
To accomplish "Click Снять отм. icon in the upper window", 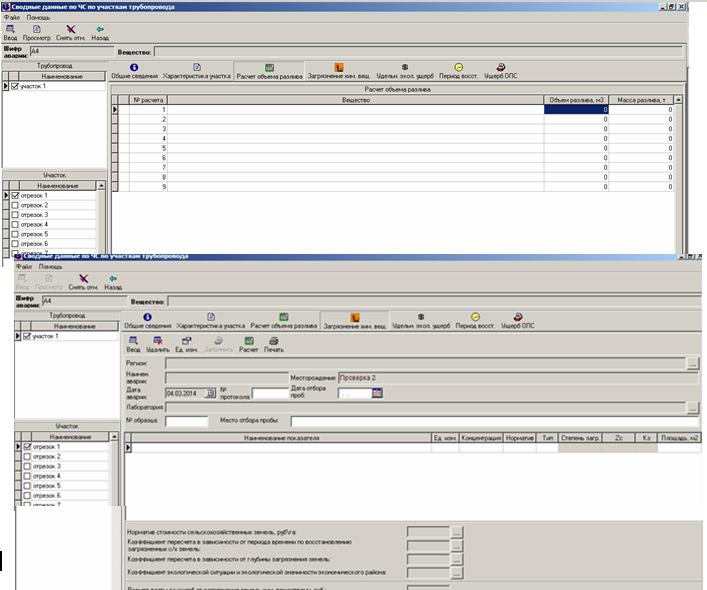I will point(70,32).
